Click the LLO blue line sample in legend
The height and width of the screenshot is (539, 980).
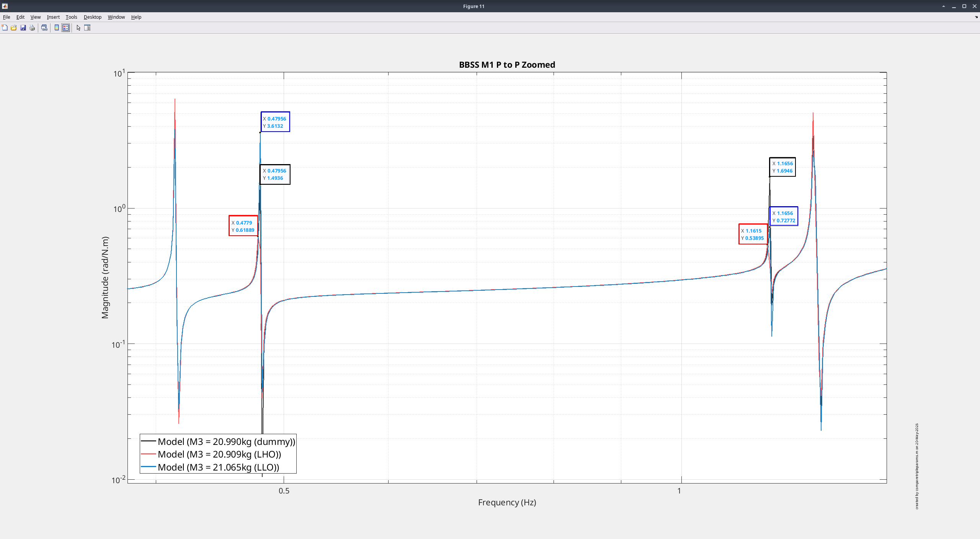coord(149,467)
